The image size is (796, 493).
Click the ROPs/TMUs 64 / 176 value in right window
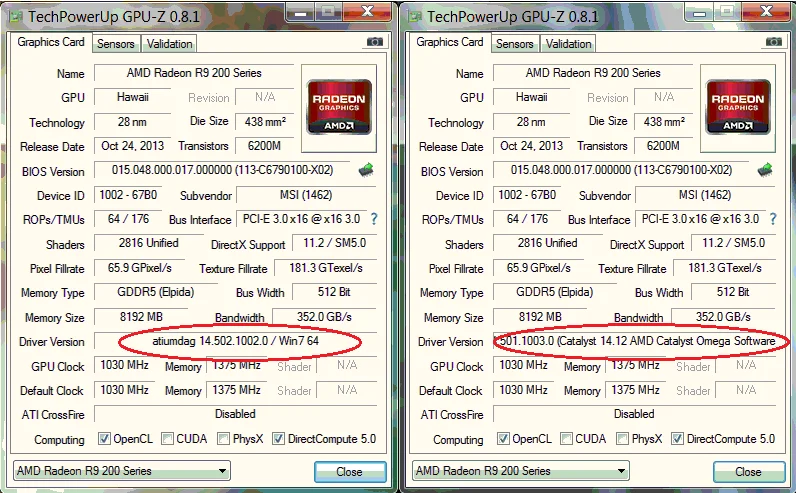pos(527,219)
